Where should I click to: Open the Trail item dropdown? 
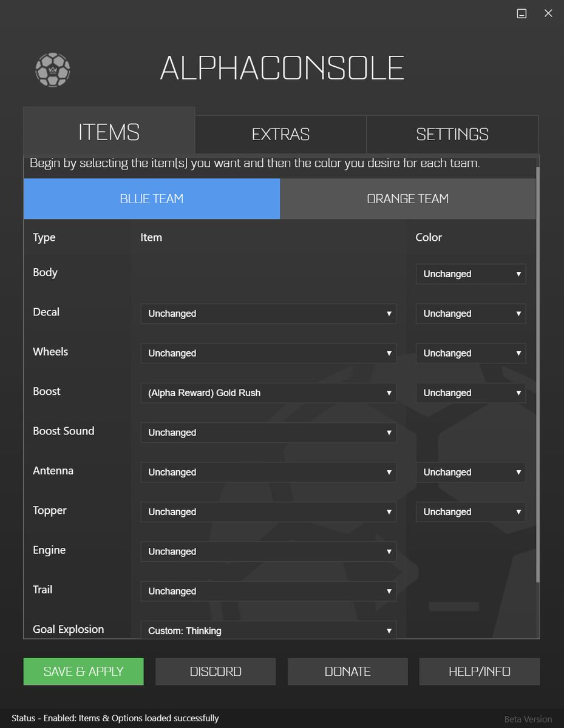pyautogui.click(x=268, y=591)
